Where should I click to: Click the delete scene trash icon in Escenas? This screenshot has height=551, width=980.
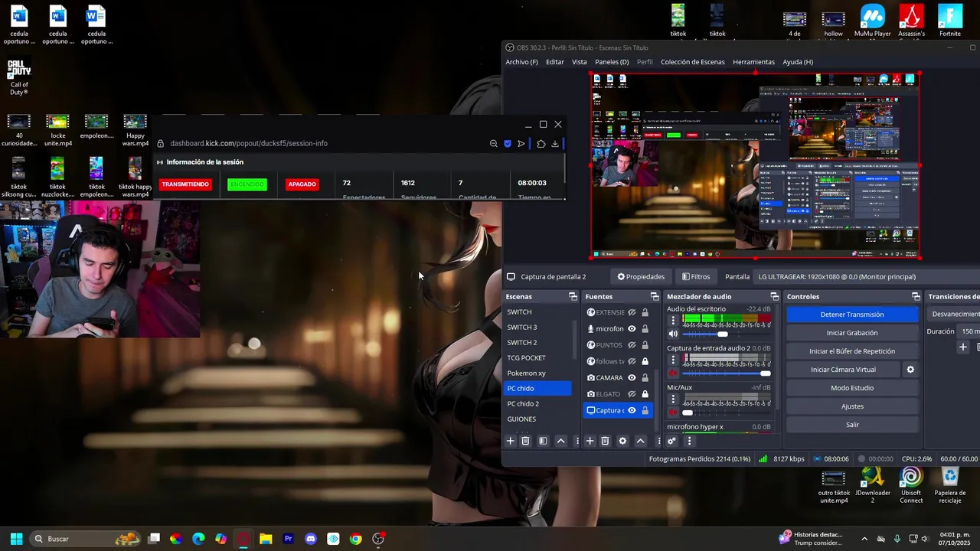coord(525,441)
